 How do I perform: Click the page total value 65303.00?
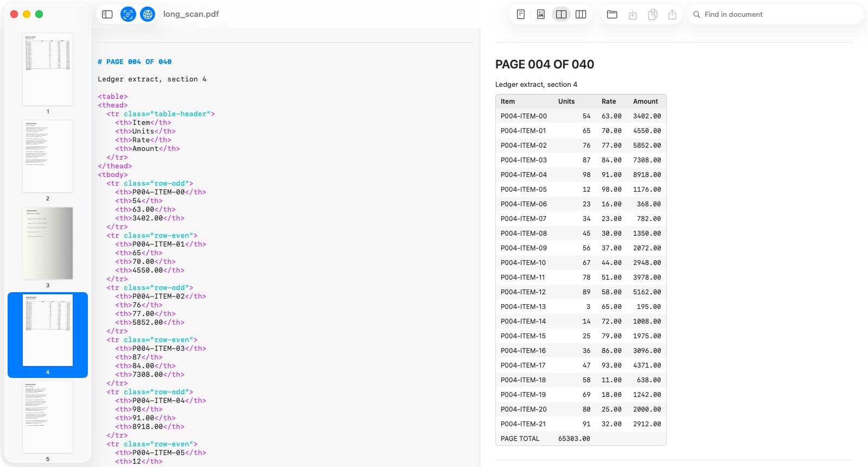pyautogui.click(x=574, y=439)
